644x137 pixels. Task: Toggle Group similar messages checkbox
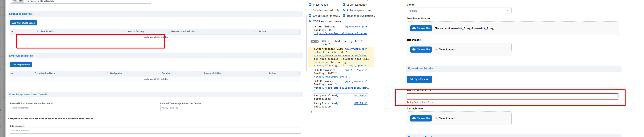coord(310,16)
